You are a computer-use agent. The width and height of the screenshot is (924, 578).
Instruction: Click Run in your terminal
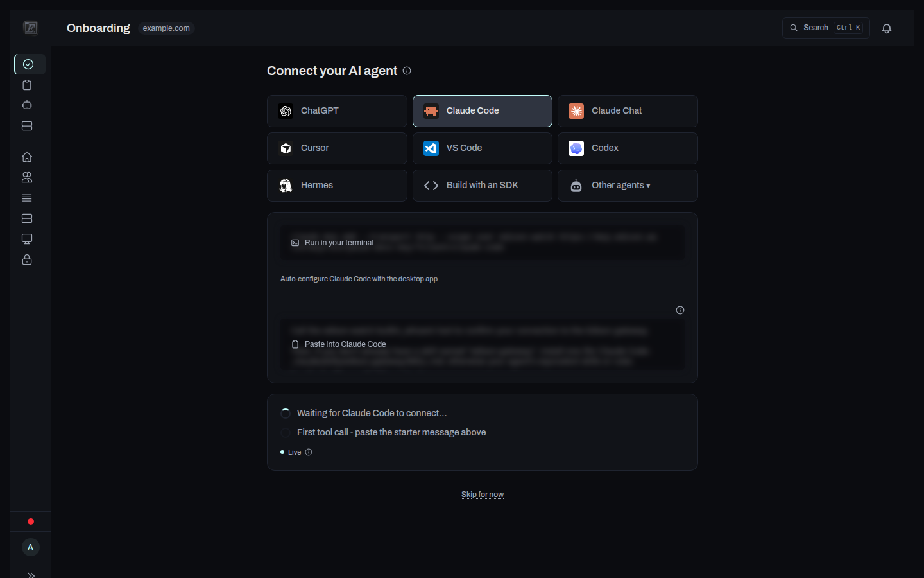[x=332, y=243]
